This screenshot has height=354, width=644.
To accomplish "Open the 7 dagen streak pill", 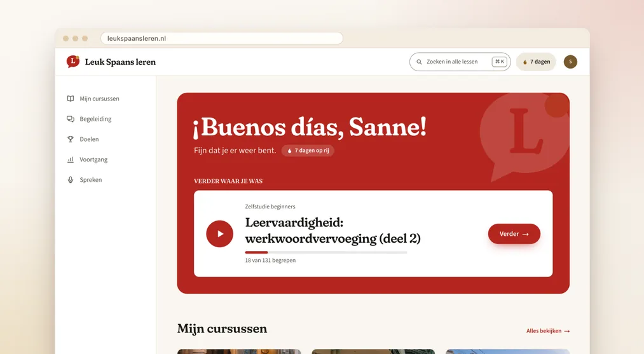I will (536, 62).
